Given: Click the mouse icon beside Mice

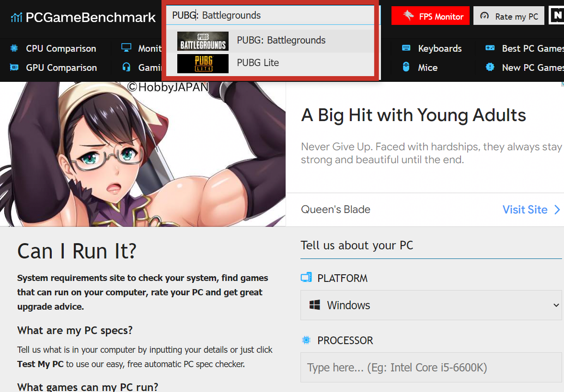Looking at the screenshot, I should pyautogui.click(x=406, y=67).
